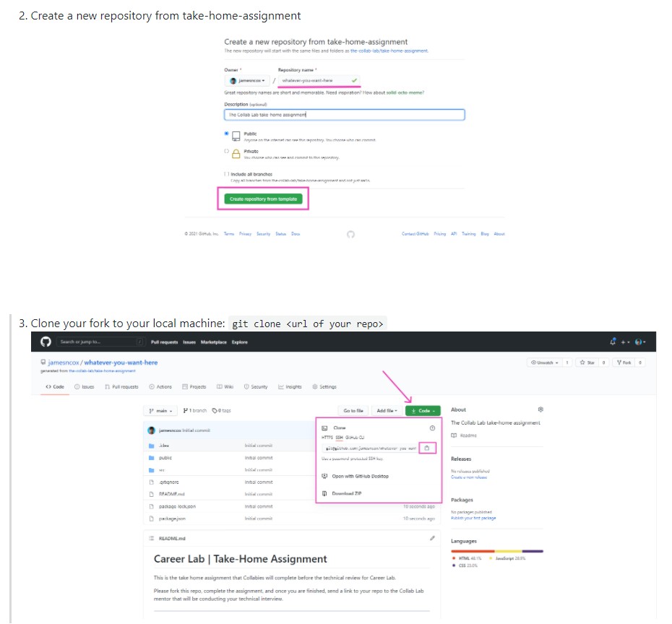The image size is (672, 624).
Task: Check the Include all branches checkbox
Action: pyautogui.click(x=226, y=174)
